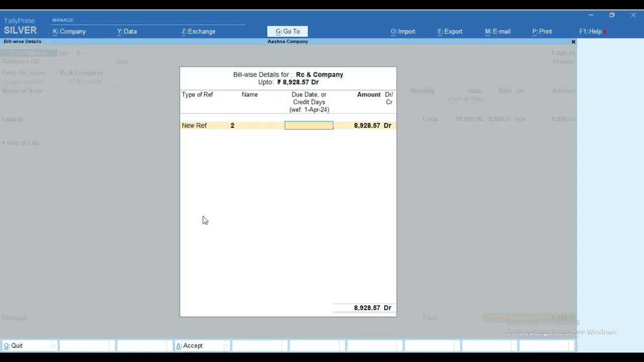Minimize the TallyPrime window
This screenshot has height=362, width=644.
[591, 15]
